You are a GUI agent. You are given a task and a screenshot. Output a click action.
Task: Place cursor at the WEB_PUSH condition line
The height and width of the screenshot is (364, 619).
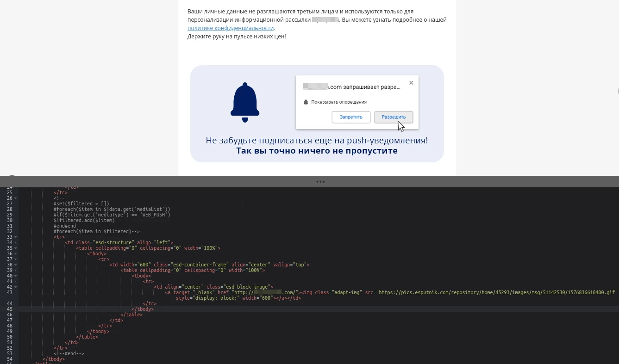click(x=112, y=215)
